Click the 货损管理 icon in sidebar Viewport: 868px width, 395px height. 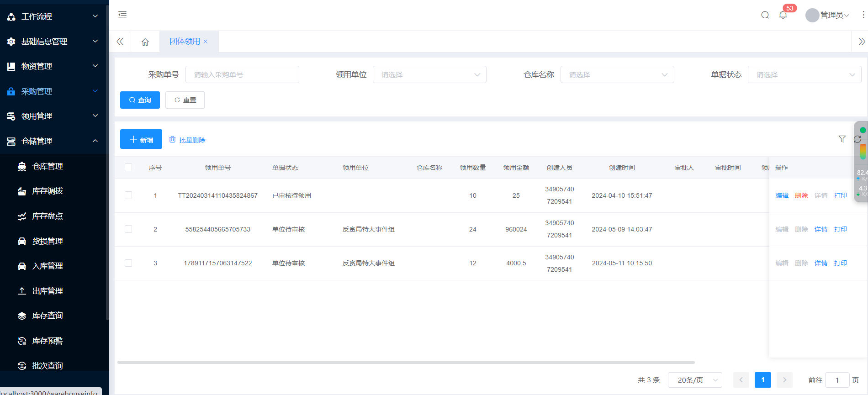[x=22, y=241]
